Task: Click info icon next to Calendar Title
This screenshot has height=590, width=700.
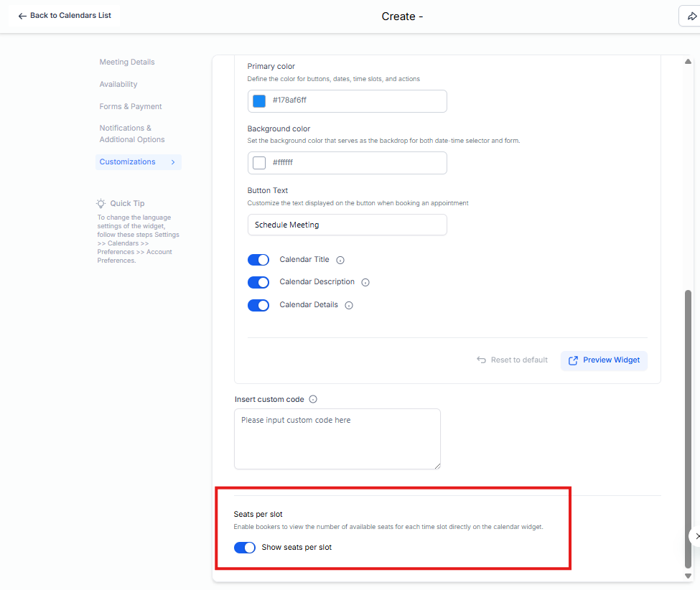Action: click(x=340, y=261)
